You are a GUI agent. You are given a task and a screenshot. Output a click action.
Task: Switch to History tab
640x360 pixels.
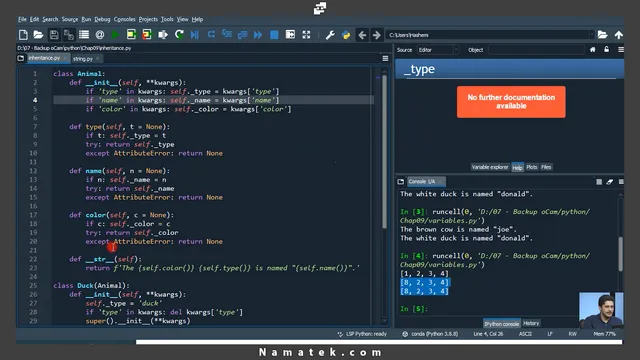531,323
